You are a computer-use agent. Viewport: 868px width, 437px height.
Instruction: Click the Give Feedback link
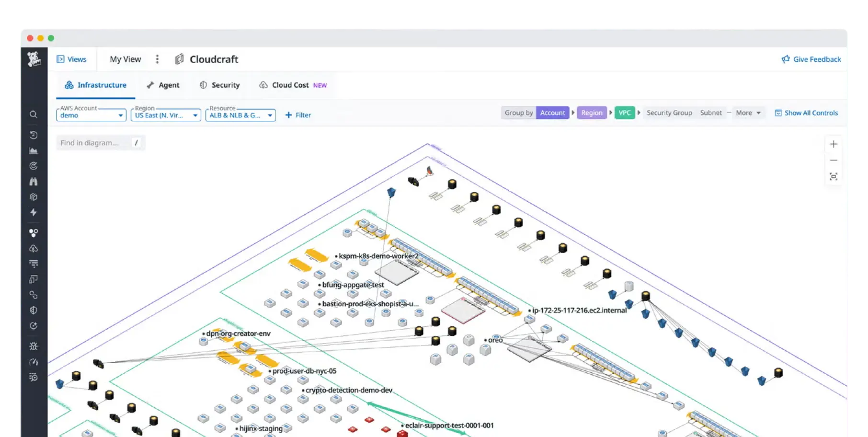coord(811,59)
